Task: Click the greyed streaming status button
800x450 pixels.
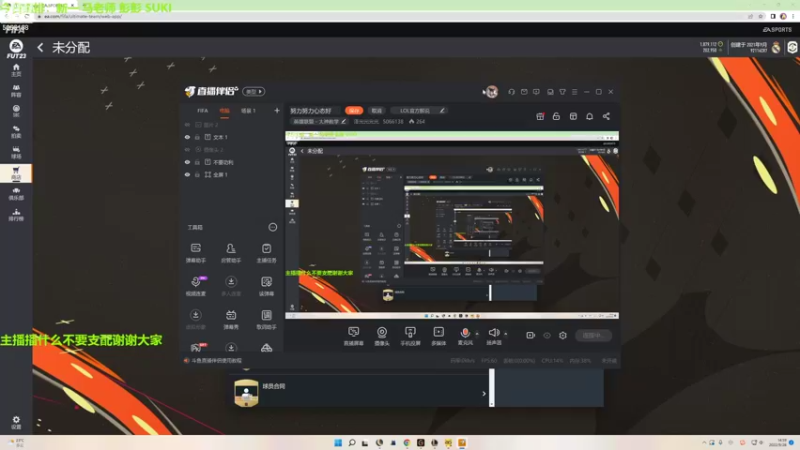Action: [x=593, y=335]
